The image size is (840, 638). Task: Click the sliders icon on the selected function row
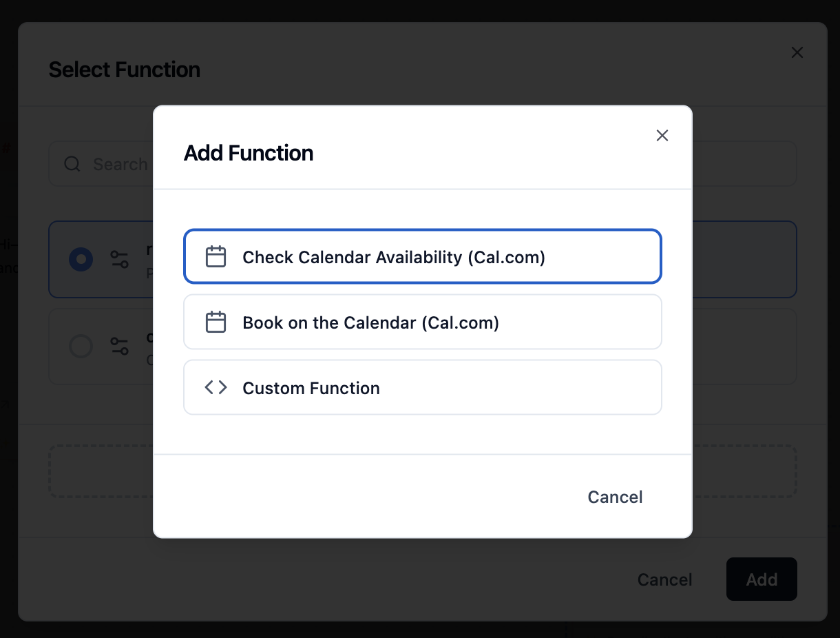119,259
